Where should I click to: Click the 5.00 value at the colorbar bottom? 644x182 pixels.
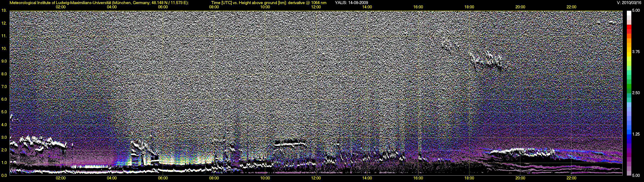[636, 175]
